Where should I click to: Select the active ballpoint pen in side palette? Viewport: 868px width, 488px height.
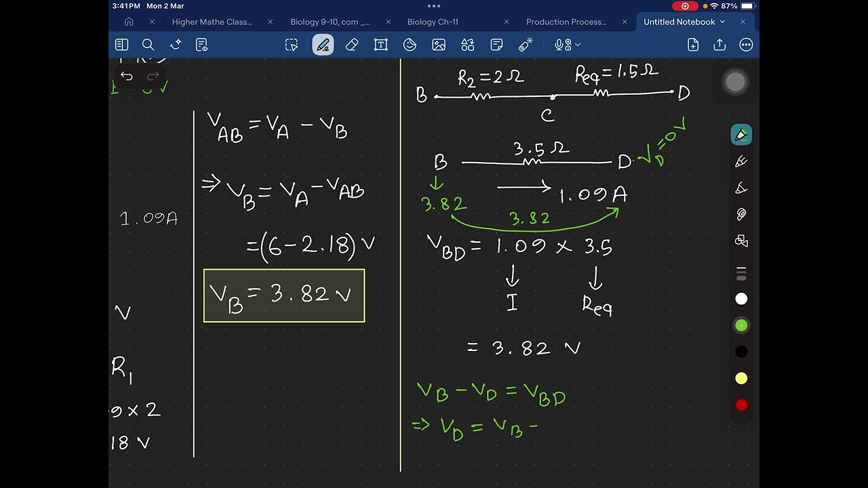[x=741, y=135]
